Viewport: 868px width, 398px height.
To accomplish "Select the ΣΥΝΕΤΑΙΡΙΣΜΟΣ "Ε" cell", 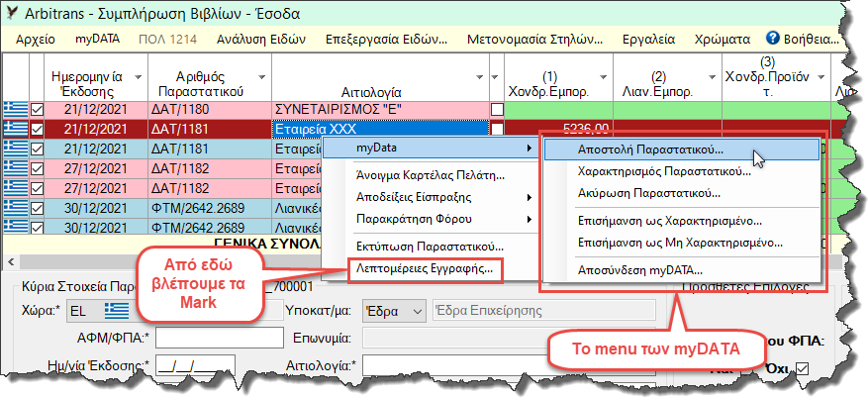I will [x=381, y=110].
